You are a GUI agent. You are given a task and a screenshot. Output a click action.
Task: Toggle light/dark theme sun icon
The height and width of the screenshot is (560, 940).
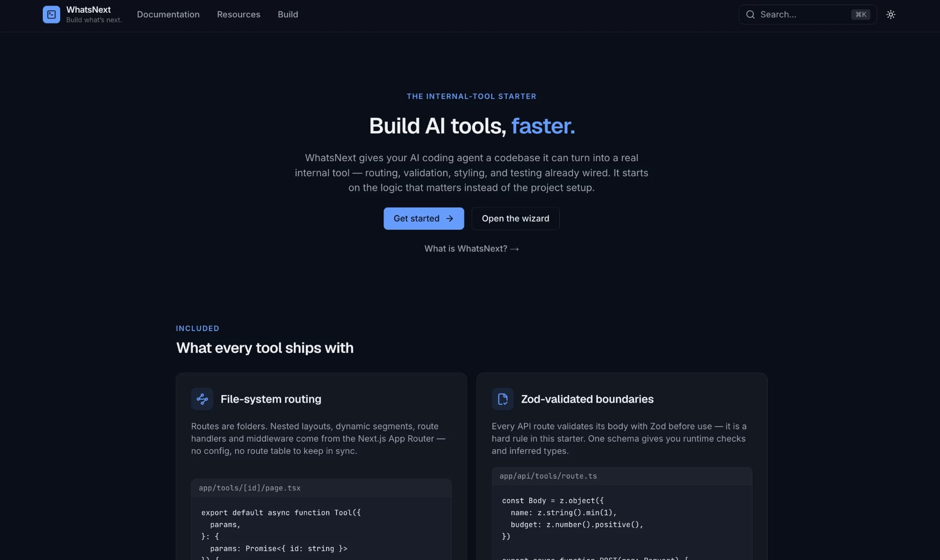891,15
